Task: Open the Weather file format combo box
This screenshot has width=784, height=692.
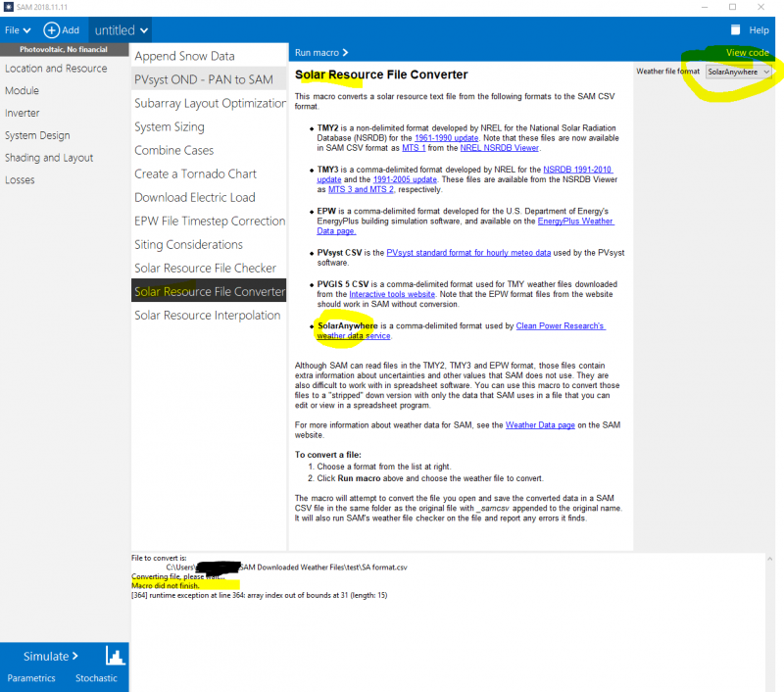Action: [739, 72]
